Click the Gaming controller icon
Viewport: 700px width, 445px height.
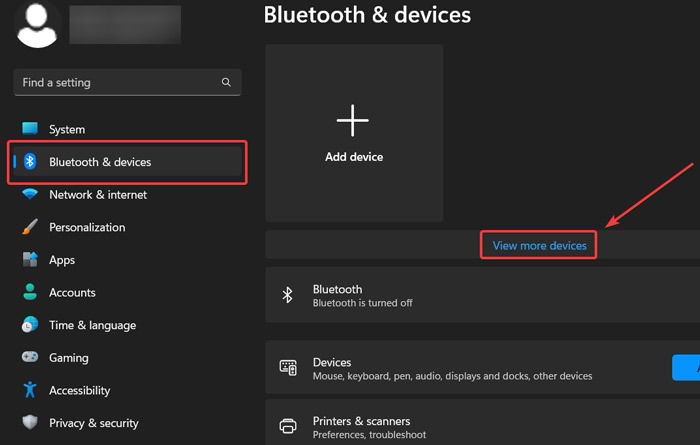[30, 357]
